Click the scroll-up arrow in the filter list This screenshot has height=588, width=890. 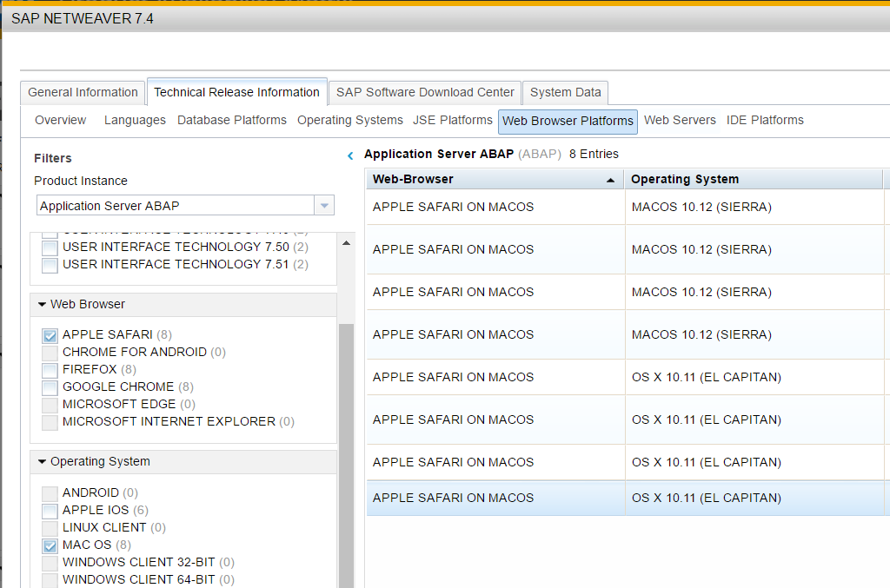(x=346, y=242)
